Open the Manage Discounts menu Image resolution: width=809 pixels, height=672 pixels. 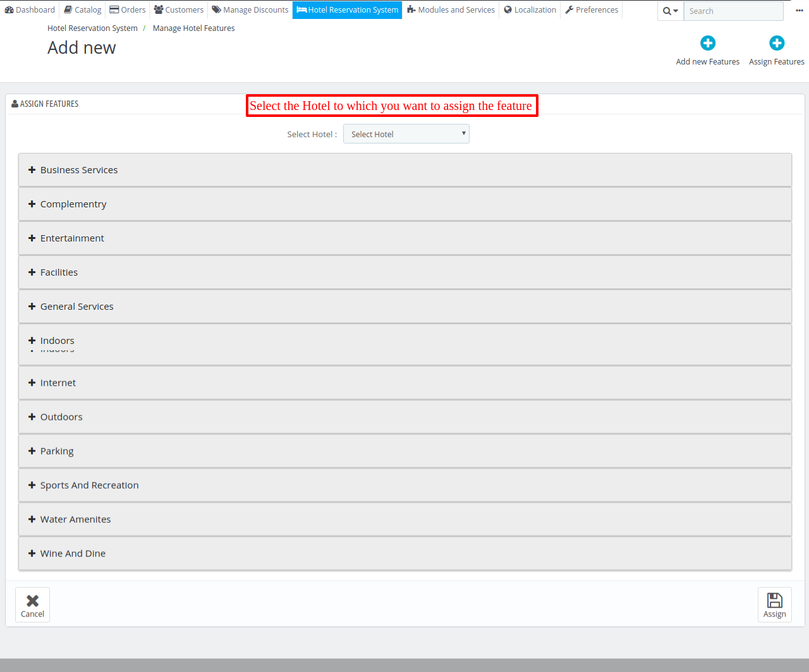[250, 10]
